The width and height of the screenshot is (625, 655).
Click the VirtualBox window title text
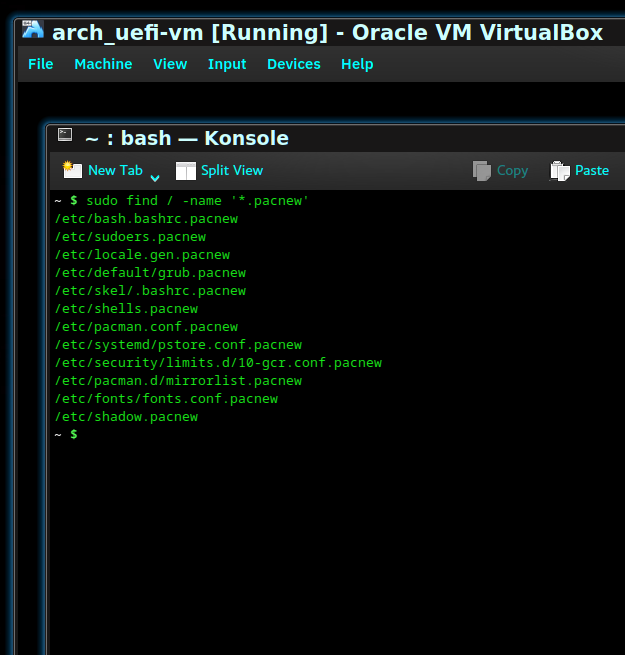pyautogui.click(x=328, y=33)
